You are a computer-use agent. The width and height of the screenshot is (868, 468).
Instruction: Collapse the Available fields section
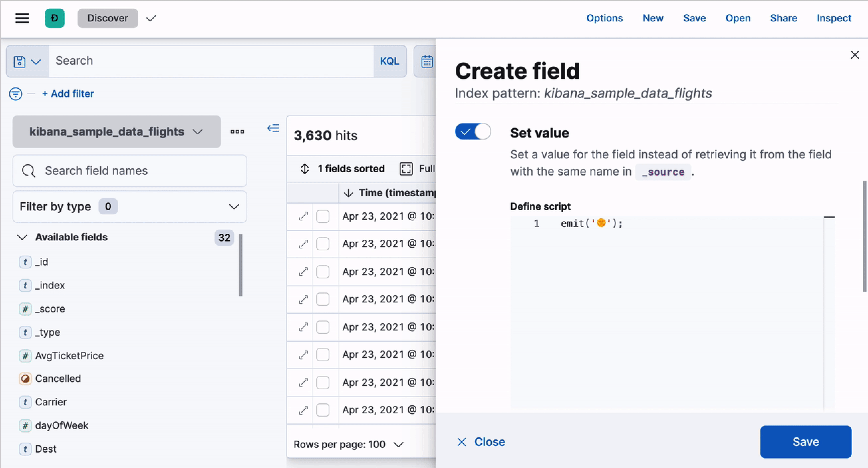click(22, 237)
